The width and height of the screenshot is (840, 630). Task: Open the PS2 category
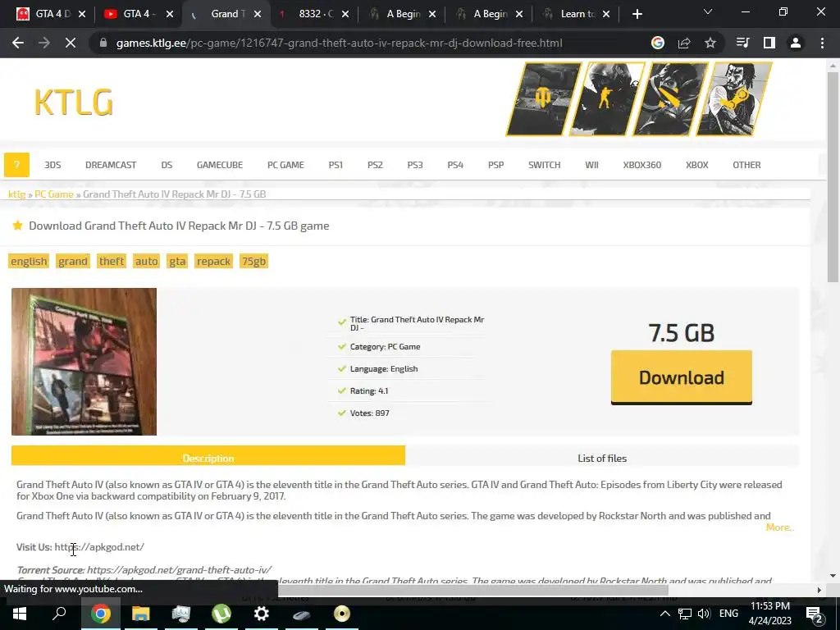[x=375, y=165]
